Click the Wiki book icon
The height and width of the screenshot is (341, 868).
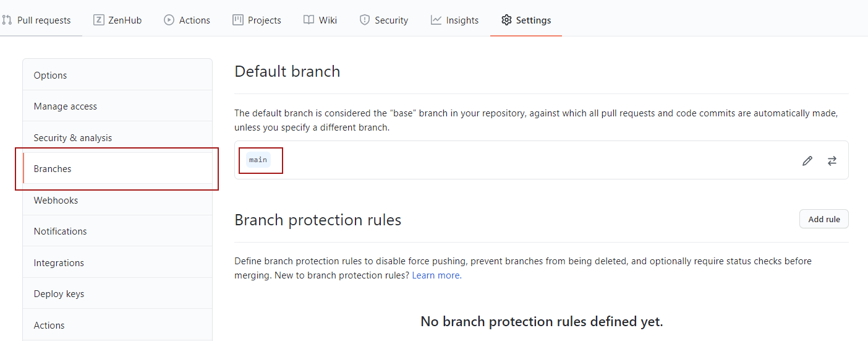308,20
